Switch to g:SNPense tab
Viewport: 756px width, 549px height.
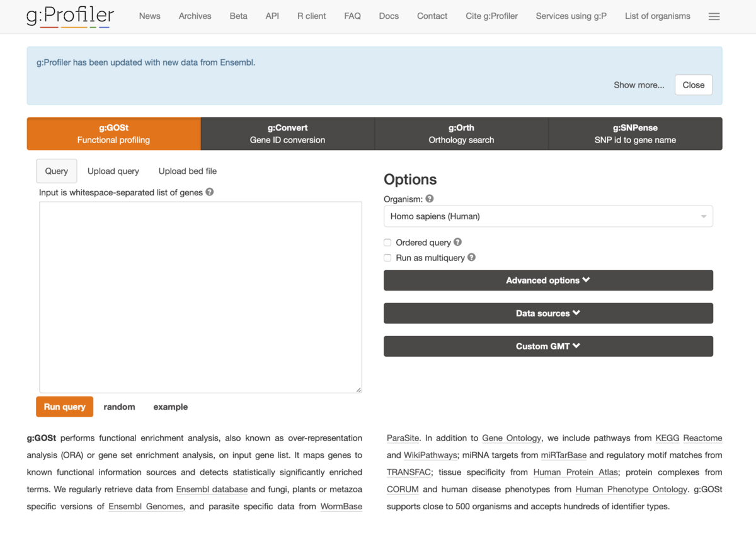click(x=635, y=134)
